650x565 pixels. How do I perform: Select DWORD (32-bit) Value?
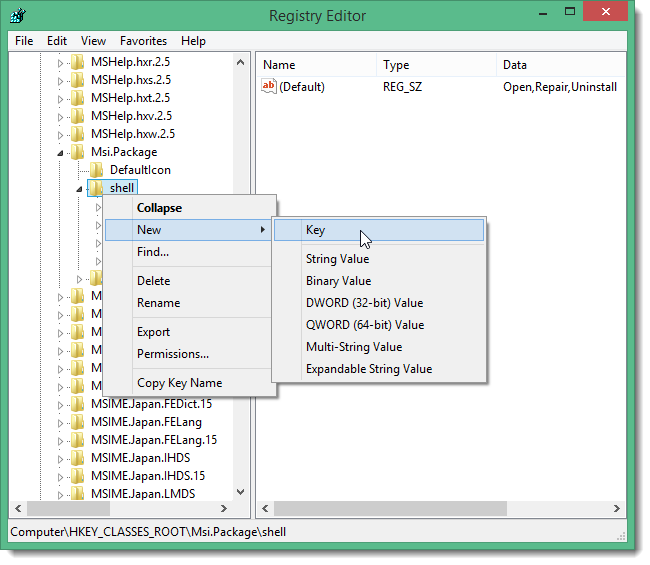point(379,303)
